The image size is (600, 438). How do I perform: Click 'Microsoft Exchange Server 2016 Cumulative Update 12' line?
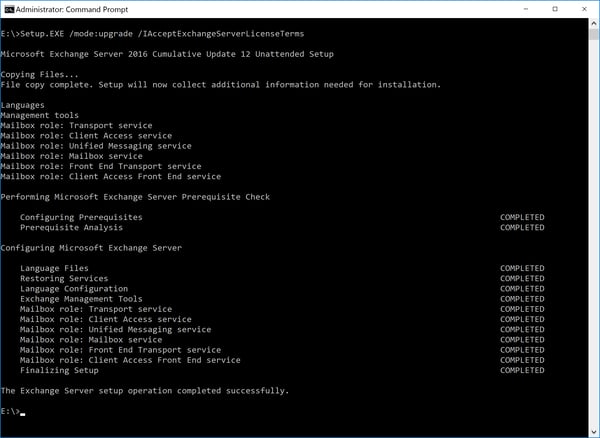[x=167, y=54]
